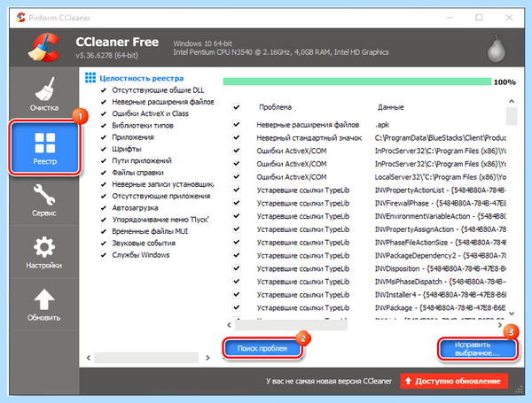Click the version v5.36.6278 text
The image size is (532, 403).
click(107, 55)
